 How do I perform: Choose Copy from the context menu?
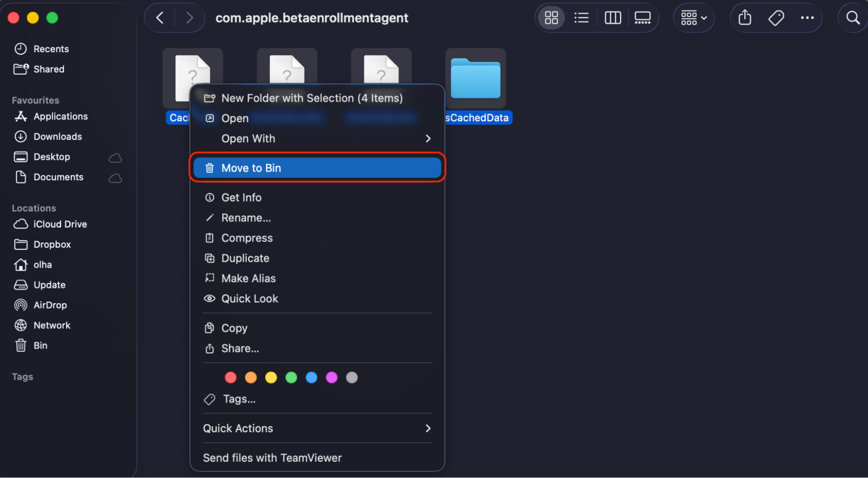(317, 328)
